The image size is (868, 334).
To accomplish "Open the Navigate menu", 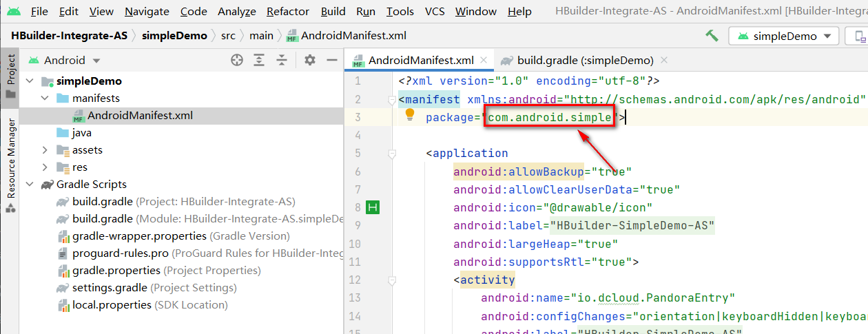I will click(147, 12).
